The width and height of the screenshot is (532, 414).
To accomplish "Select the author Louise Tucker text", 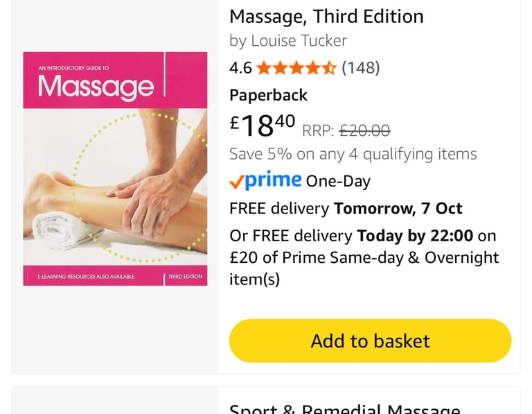I will [x=299, y=41].
